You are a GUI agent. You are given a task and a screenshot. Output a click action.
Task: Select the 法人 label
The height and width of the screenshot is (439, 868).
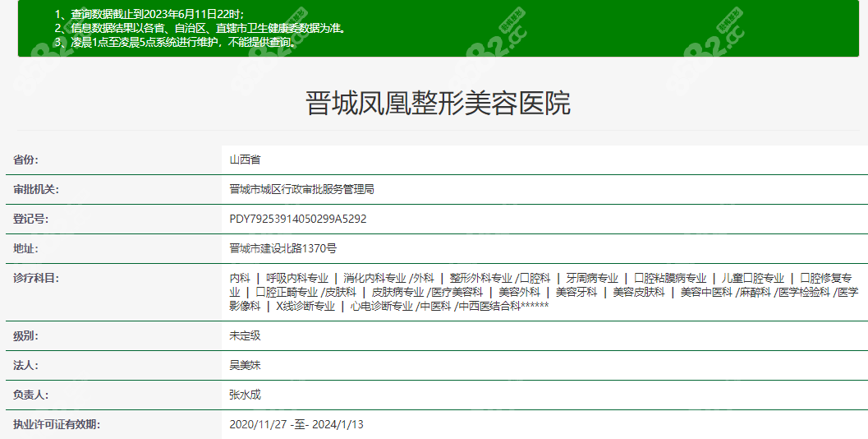(25, 365)
